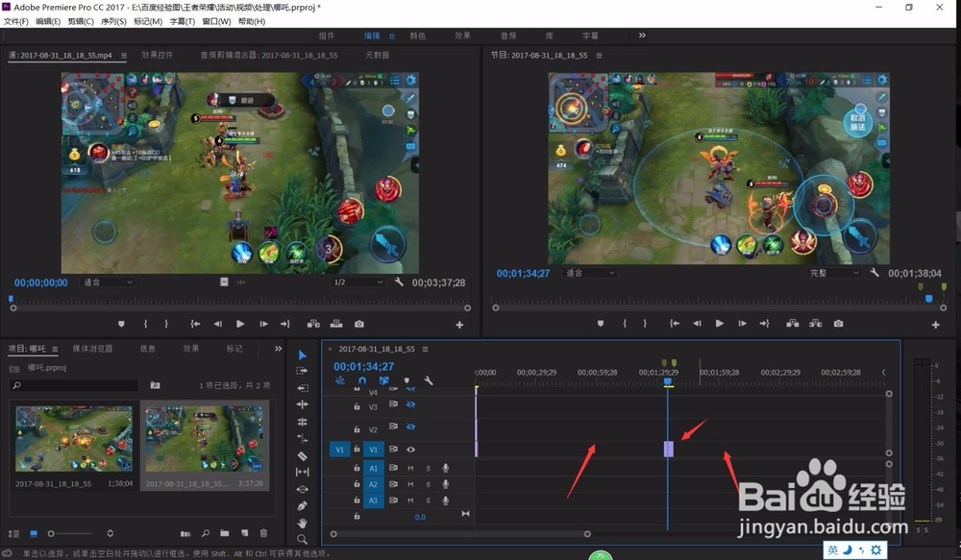Select the Selection (arrow) tool
The image size is (961, 560).
[x=302, y=354]
